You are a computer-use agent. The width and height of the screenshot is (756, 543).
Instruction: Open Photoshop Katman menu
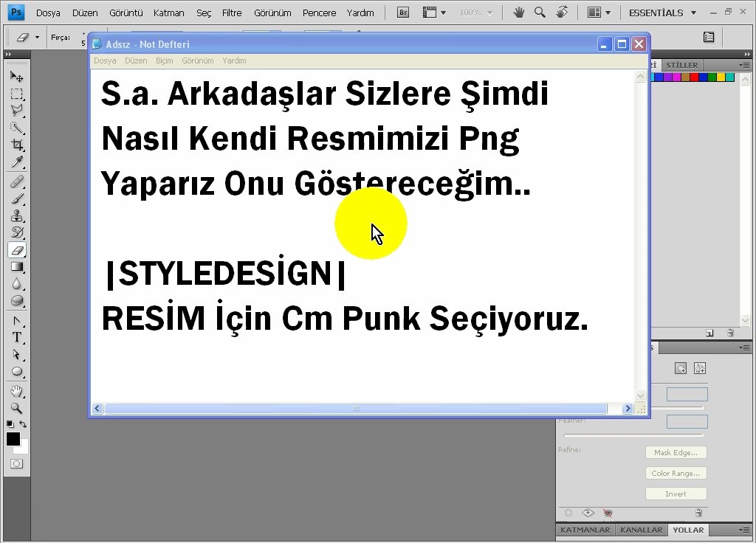click(169, 13)
